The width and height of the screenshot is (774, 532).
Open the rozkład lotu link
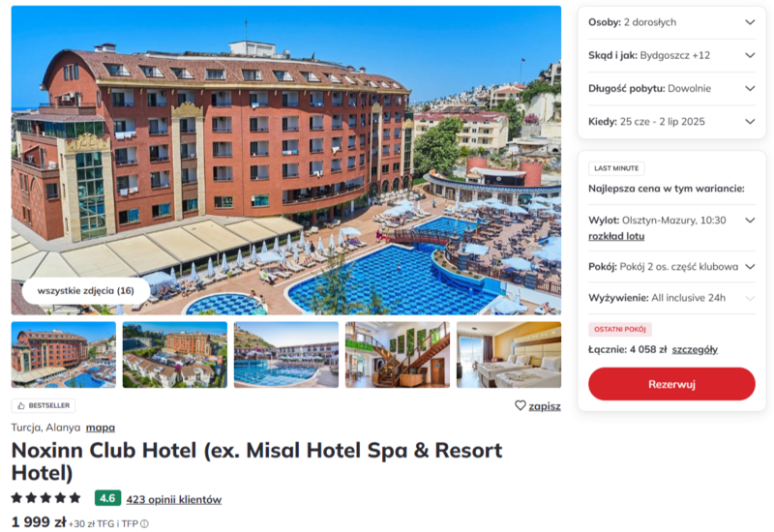[616, 236]
